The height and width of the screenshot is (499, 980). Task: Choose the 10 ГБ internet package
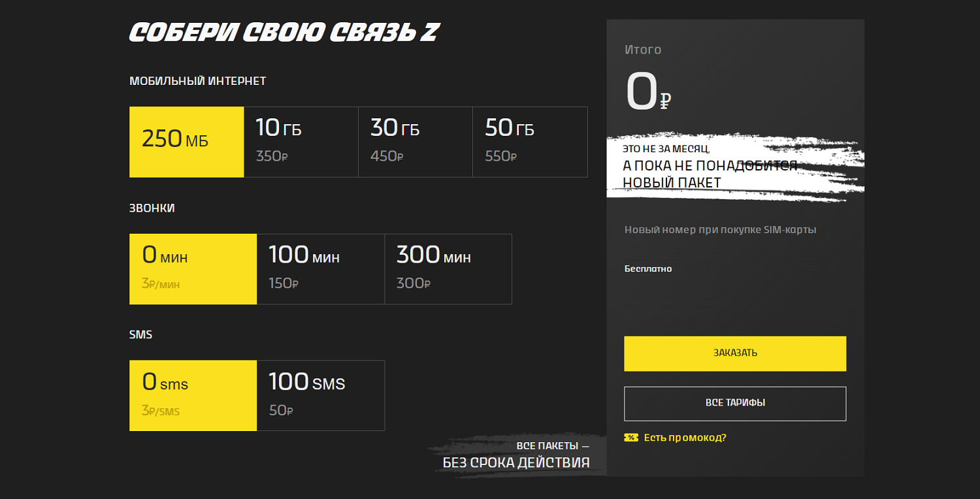(301, 142)
